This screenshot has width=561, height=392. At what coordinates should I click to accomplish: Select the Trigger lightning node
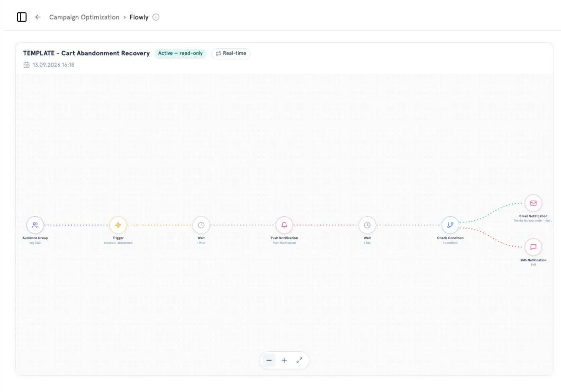[x=118, y=225]
